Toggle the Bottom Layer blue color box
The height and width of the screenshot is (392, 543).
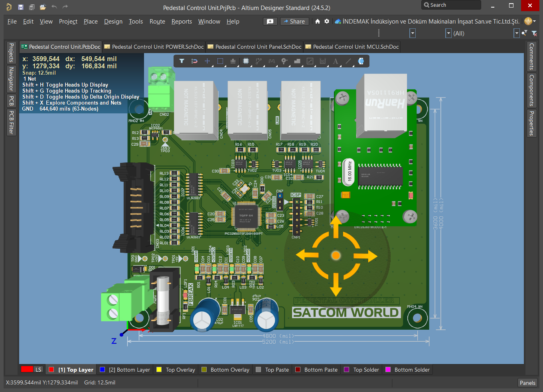click(x=102, y=370)
